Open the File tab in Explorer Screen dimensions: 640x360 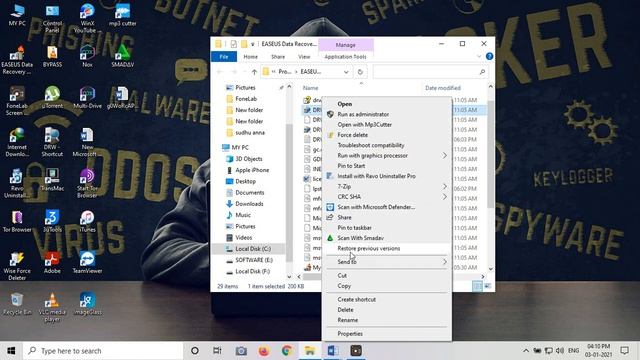click(224, 57)
